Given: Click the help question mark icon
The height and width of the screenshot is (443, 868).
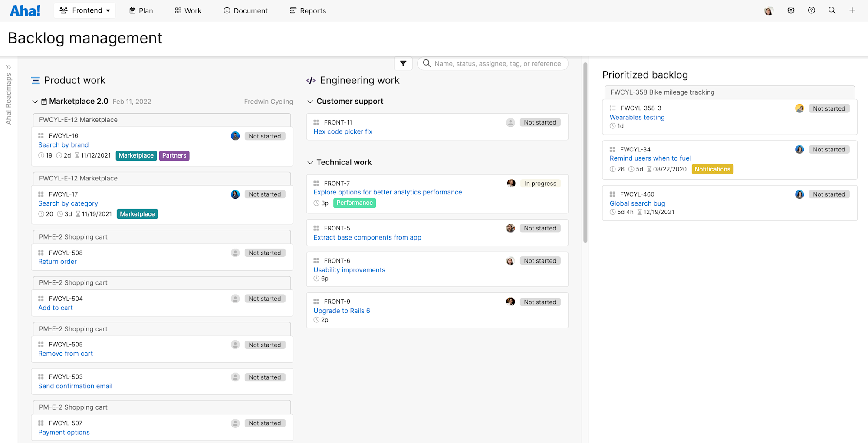Looking at the screenshot, I should [811, 10].
